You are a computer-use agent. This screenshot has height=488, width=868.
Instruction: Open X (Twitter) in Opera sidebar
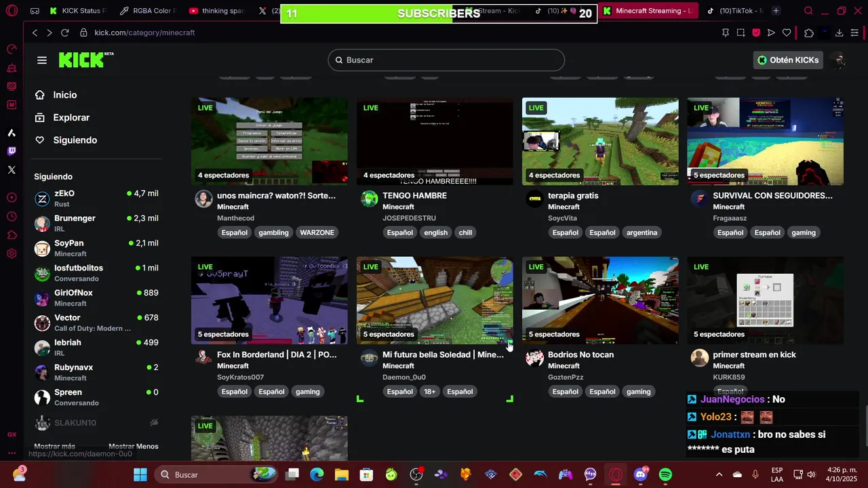click(x=12, y=170)
